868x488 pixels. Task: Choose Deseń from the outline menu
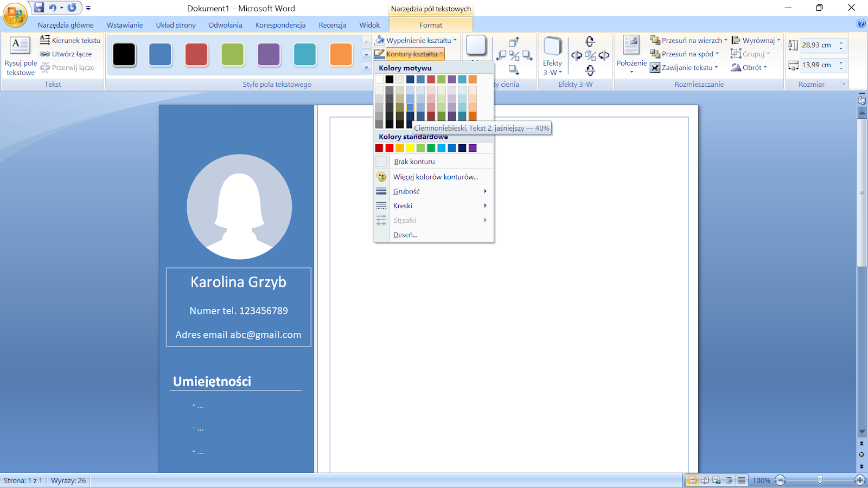(x=405, y=235)
